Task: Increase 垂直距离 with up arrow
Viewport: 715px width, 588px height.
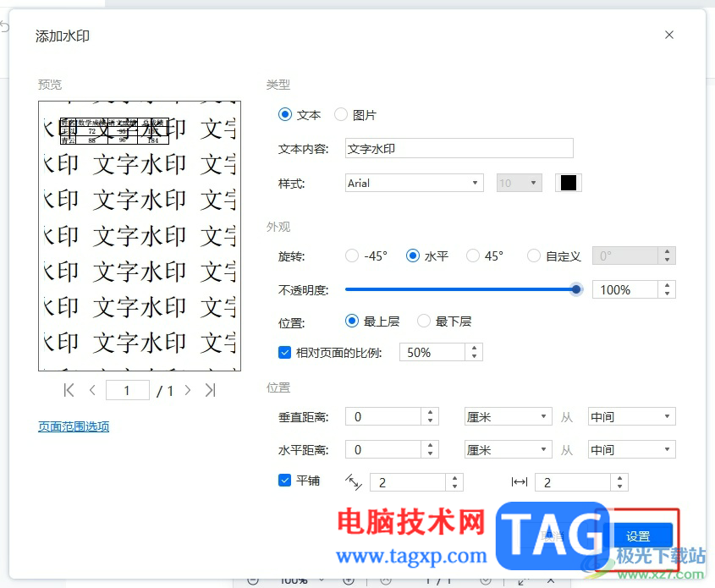Action: [431, 413]
